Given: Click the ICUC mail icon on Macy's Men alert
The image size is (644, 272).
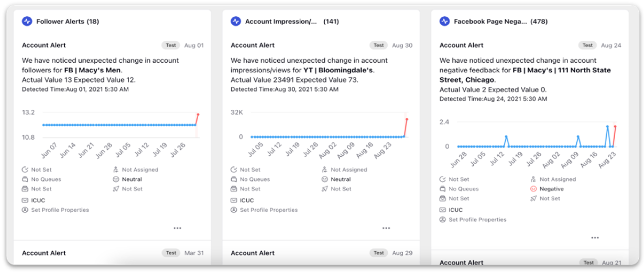Looking at the screenshot, I should coord(25,200).
